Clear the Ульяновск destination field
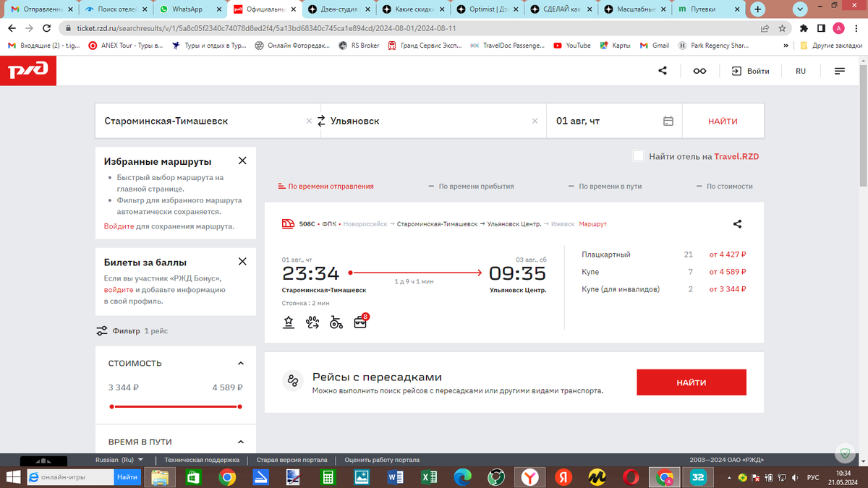The width and height of the screenshot is (868, 488). (x=535, y=121)
